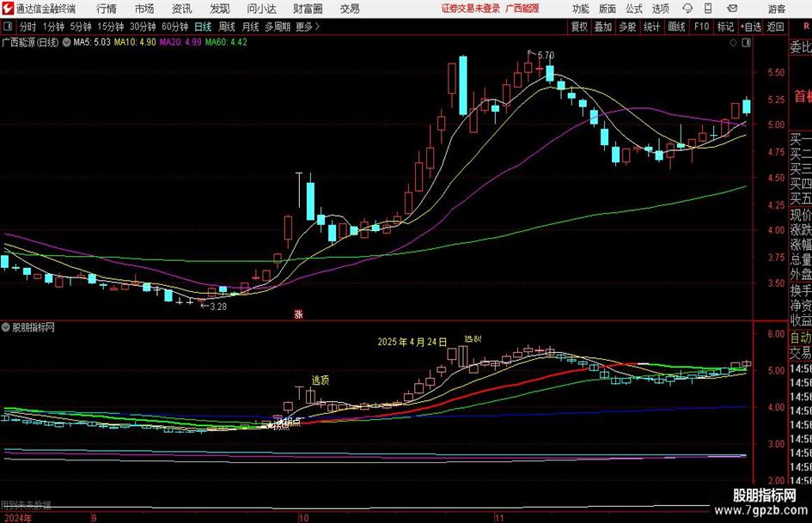Viewport: 812px width, 523px height.
Task: Click the 3.28 low price label
Action: [218, 307]
